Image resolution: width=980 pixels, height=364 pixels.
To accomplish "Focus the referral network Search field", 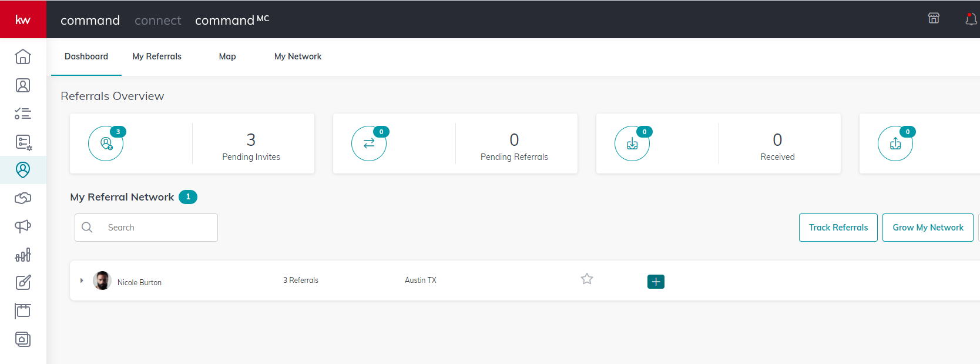I will point(146,228).
